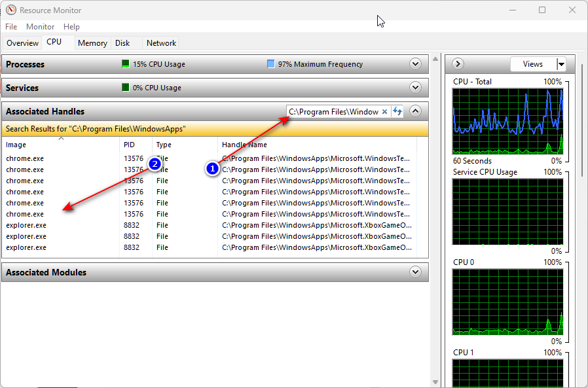The image size is (588, 388).
Task: Switch to the Overview tab
Action: [22, 43]
